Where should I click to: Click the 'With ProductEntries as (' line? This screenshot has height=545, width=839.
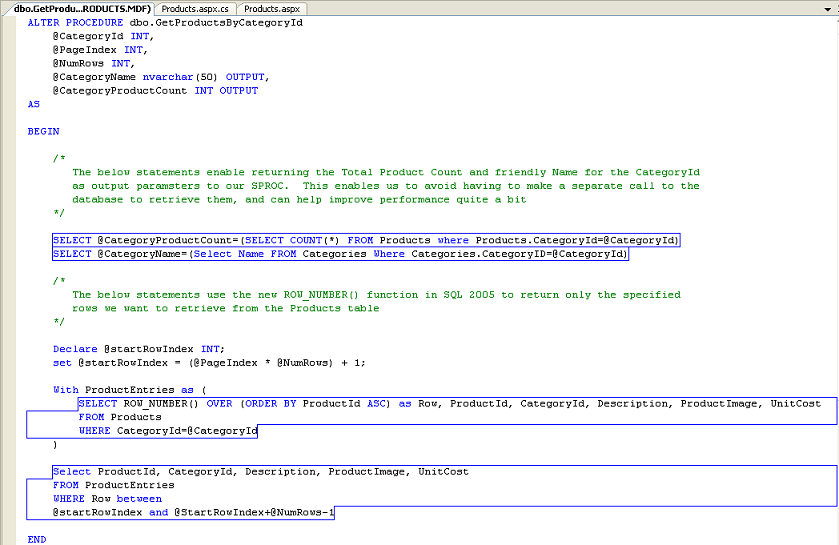tap(129, 390)
